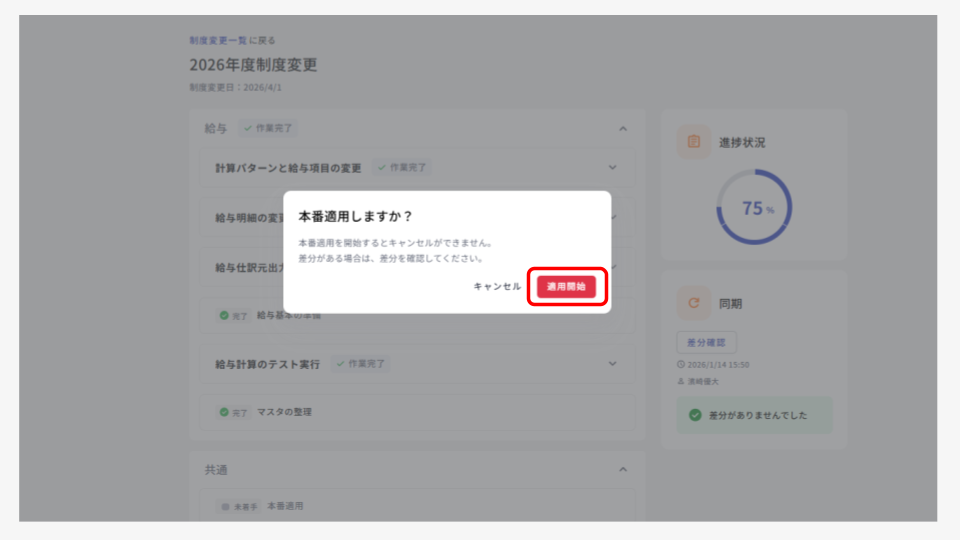960x540 pixels.
Task: Click the 2026年度制度変更 heading
Action: pyautogui.click(x=253, y=65)
